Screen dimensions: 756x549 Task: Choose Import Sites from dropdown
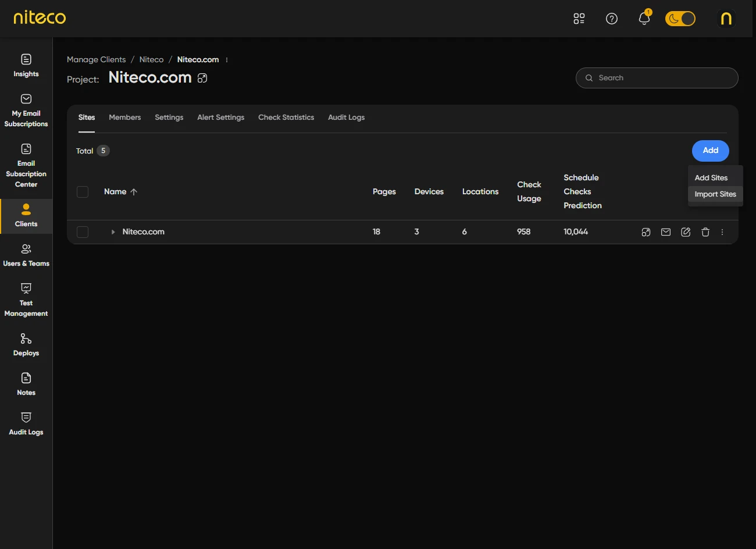[x=715, y=194]
